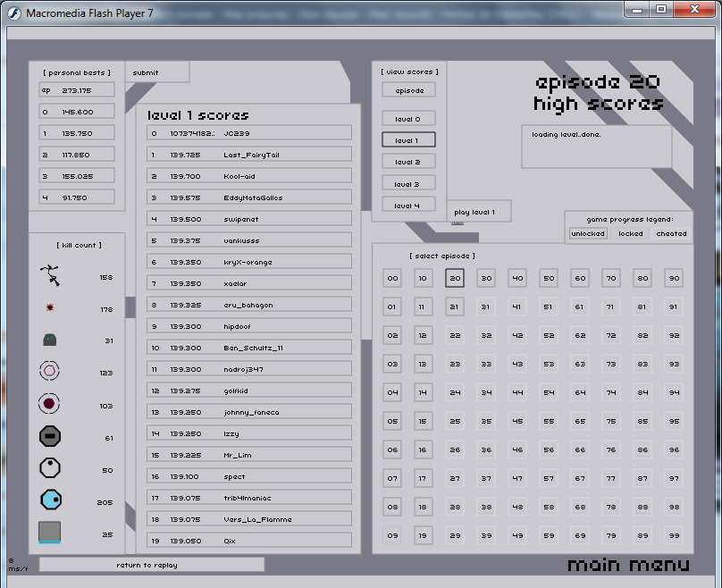Click the pink ring drone icon

coord(50,372)
